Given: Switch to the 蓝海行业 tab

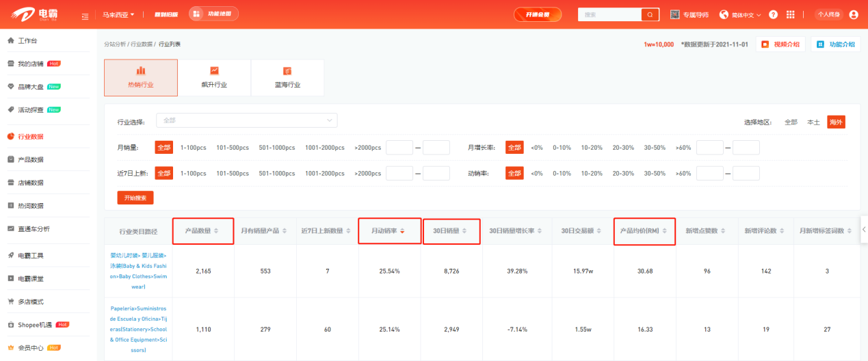Looking at the screenshot, I should 288,77.
